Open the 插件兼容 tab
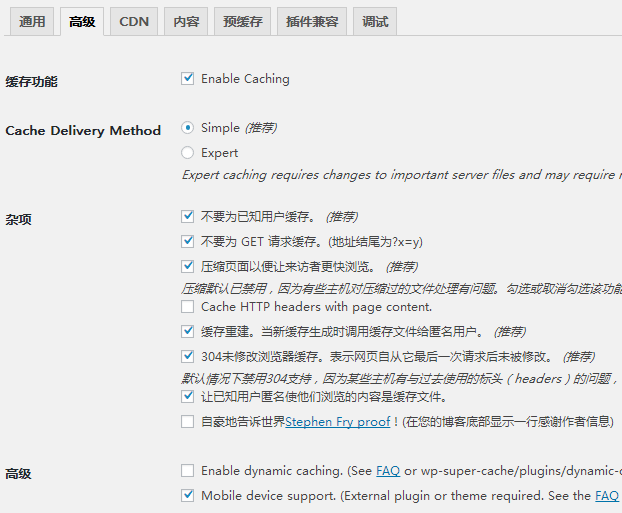622x513 pixels. (x=312, y=21)
